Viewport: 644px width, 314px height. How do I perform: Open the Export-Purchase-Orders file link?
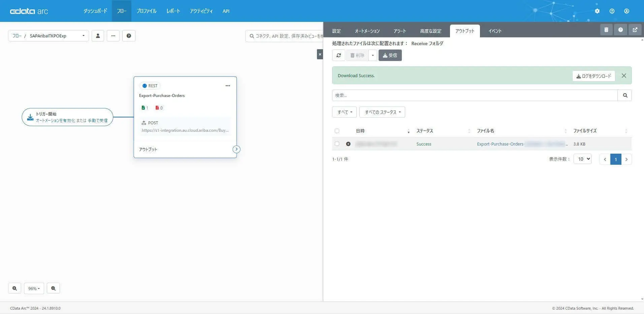[x=522, y=144]
